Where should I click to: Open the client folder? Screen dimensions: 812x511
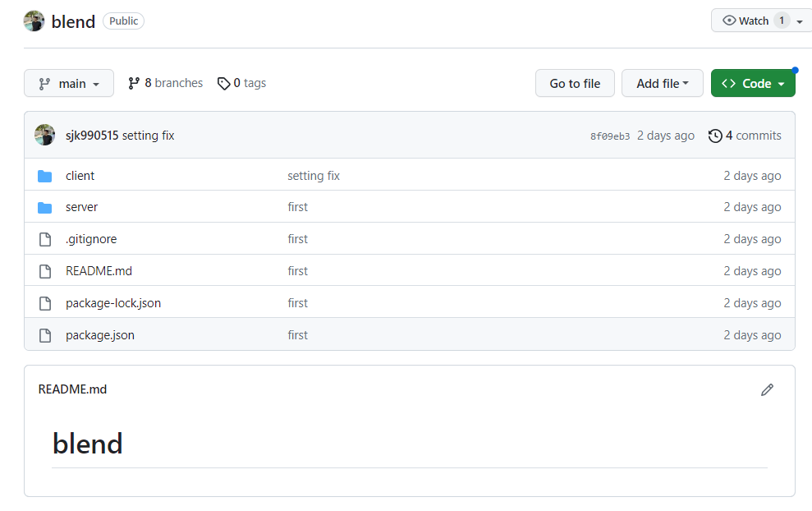tap(80, 176)
